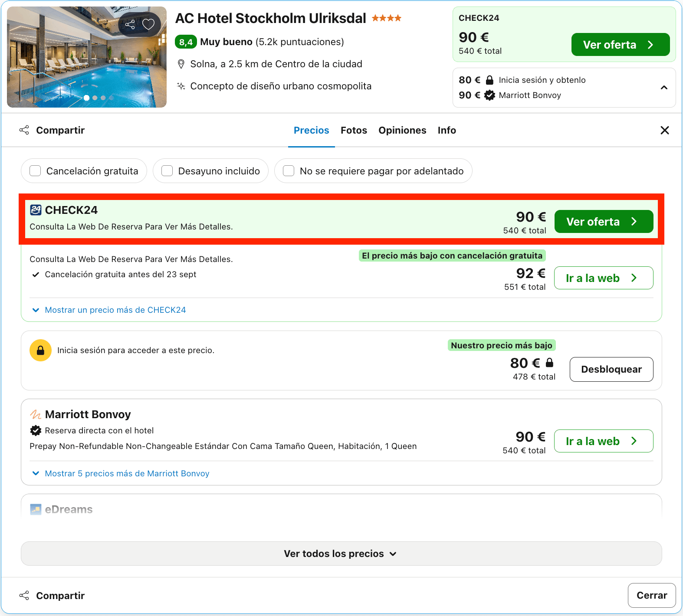The width and height of the screenshot is (683, 616).
Task: Click Cancelación gratuita antes del 23 sept text
Action: tap(121, 274)
